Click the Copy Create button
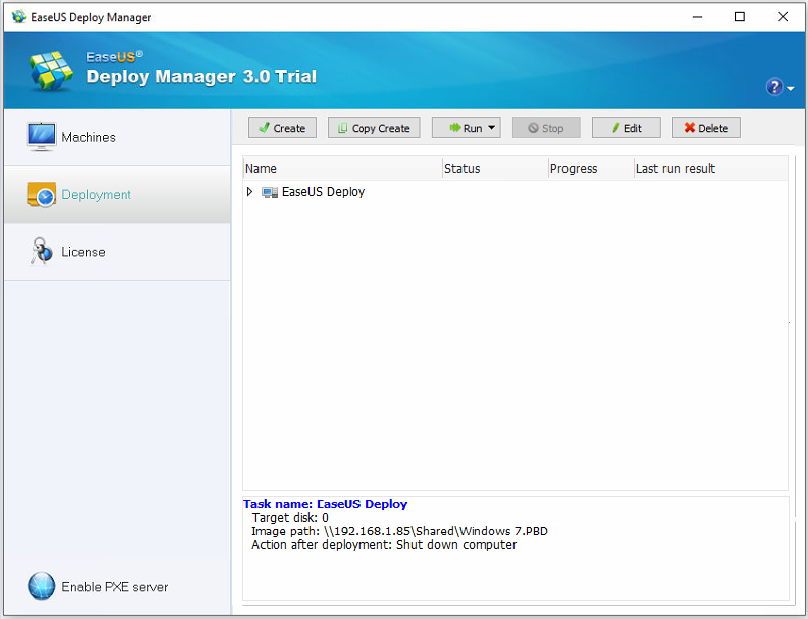 point(374,128)
